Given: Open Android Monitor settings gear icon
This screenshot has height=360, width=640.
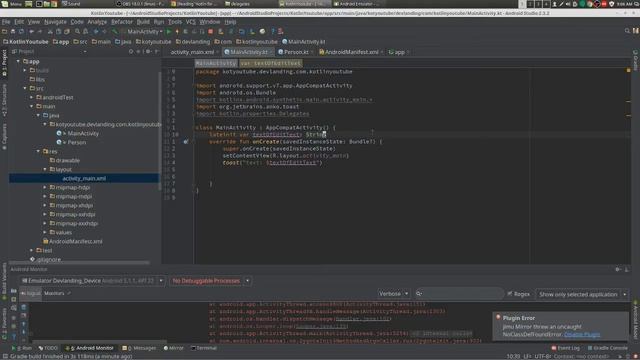Looking at the screenshot, I should [x=618, y=269].
